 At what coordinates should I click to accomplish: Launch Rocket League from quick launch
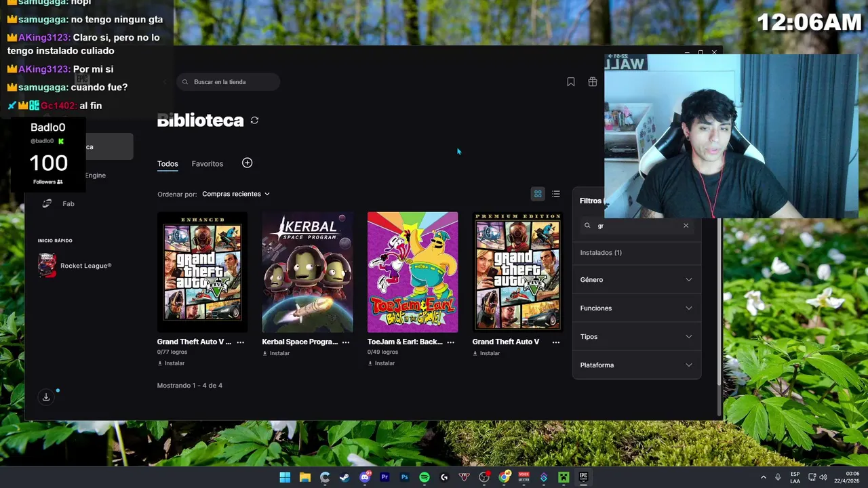point(75,266)
